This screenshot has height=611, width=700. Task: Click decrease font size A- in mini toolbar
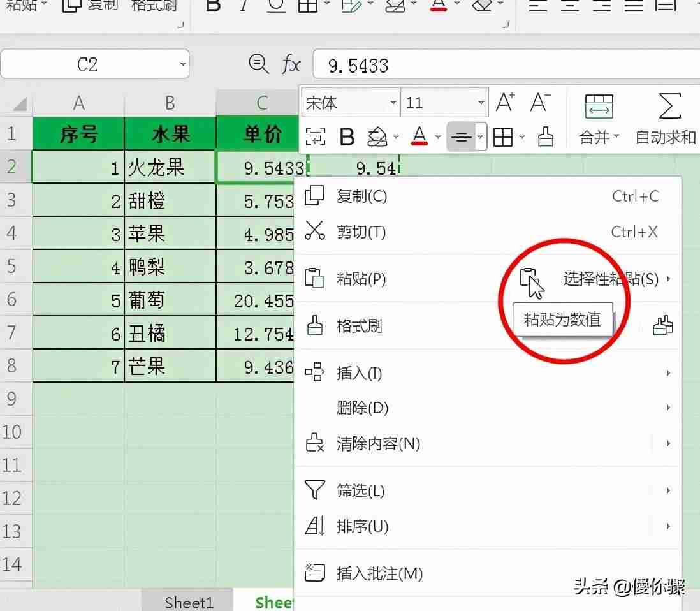point(540,102)
